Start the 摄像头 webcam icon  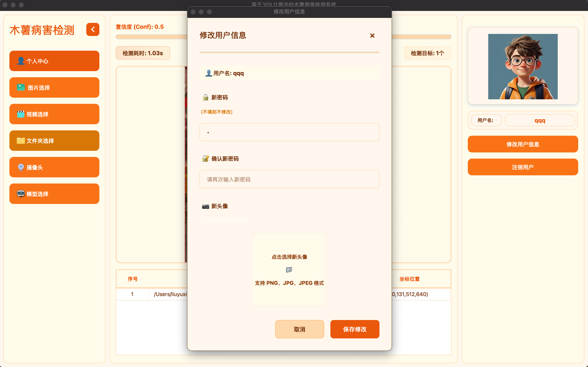point(21,167)
